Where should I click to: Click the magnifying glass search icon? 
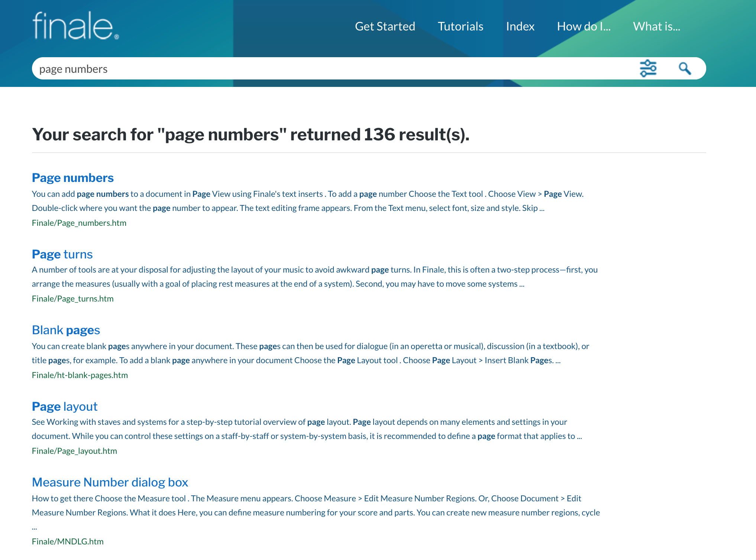(x=685, y=68)
